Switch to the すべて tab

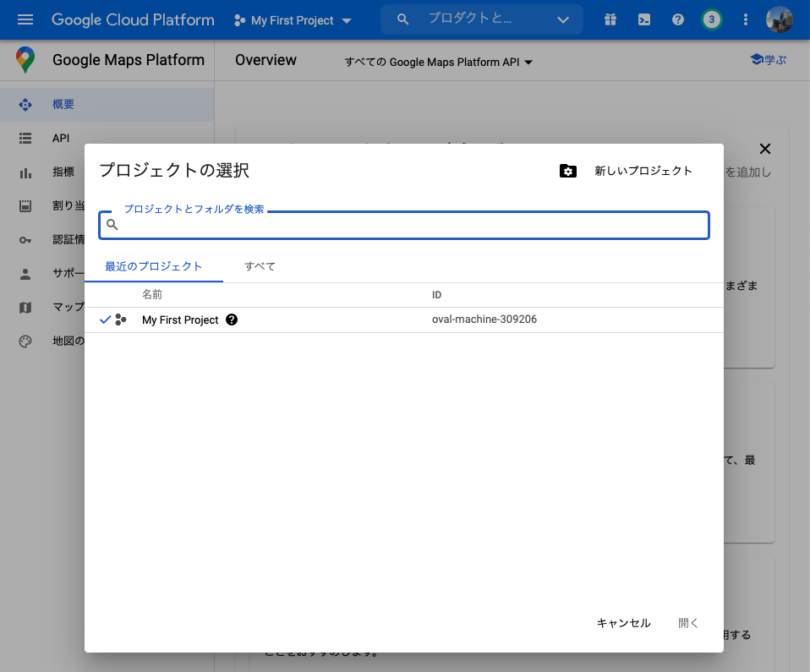(x=259, y=266)
